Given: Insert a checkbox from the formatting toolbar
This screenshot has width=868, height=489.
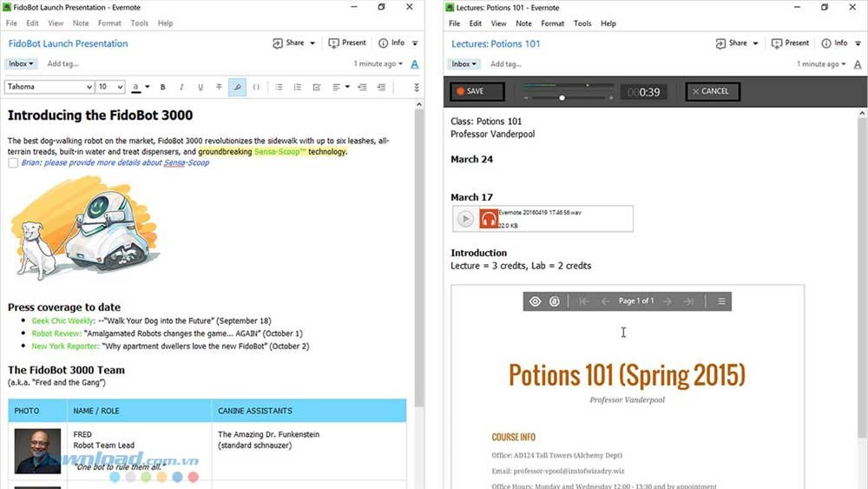Looking at the screenshot, I should click(317, 87).
